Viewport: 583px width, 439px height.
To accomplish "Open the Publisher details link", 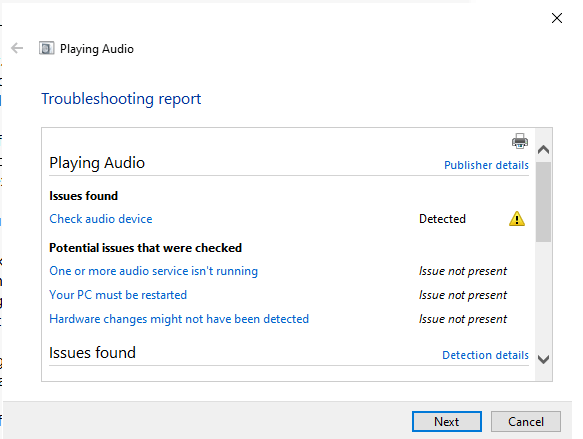I will coord(486,165).
